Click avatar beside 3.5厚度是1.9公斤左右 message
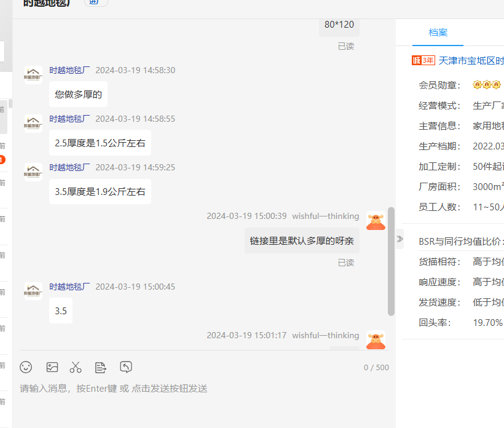504x428 pixels. [33, 172]
